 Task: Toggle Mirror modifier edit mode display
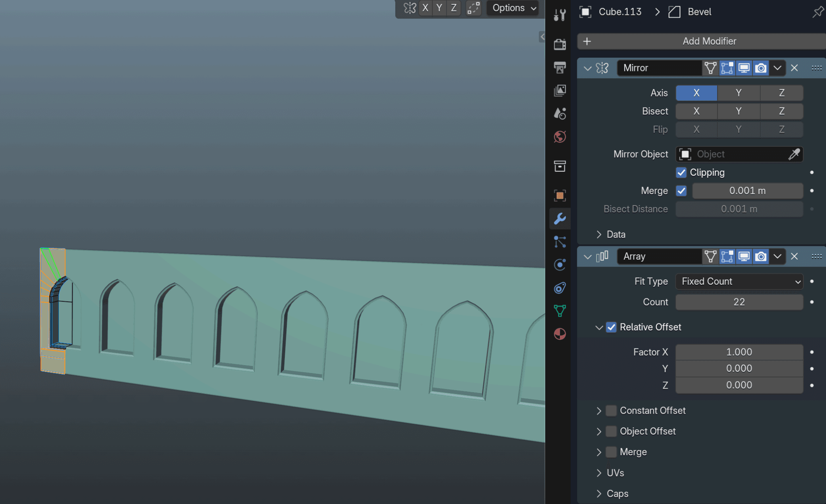(727, 68)
